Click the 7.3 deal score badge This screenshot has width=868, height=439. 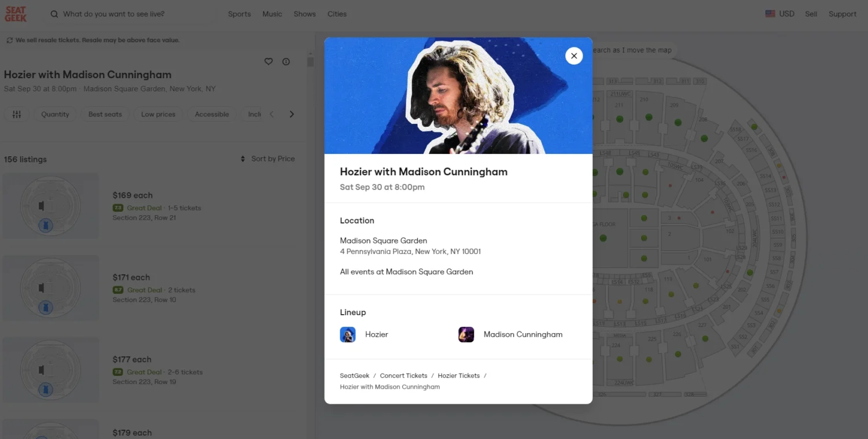(x=118, y=208)
